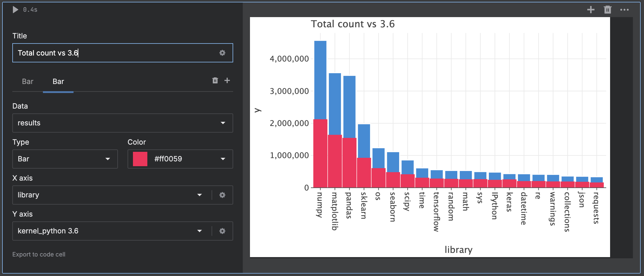This screenshot has height=276, width=644.
Task: Select the second Bar series tab
Action: tap(58, 81)
